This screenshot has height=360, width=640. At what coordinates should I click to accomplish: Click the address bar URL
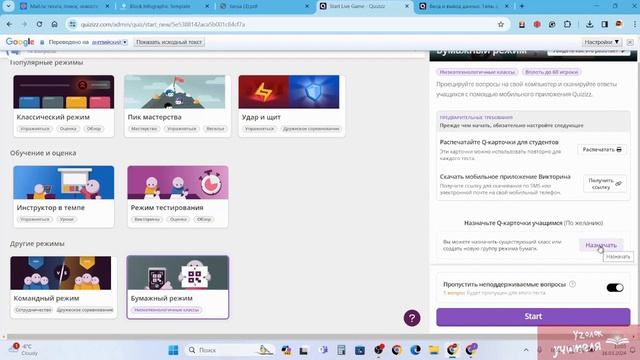163,24
